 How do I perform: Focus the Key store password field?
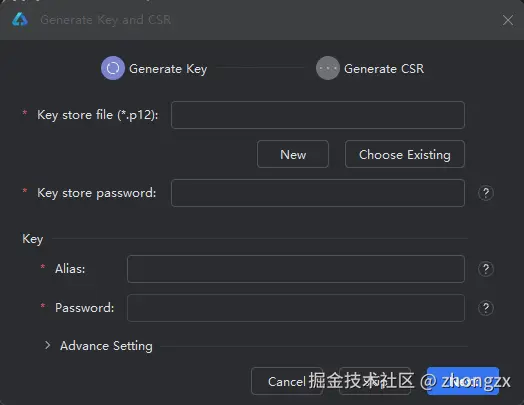318,193
